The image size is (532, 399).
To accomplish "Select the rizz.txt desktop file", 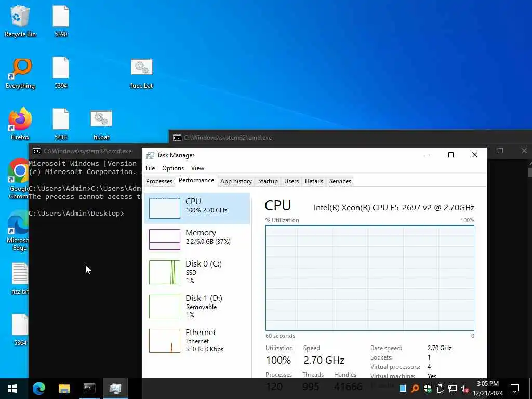I will (20, 278).
